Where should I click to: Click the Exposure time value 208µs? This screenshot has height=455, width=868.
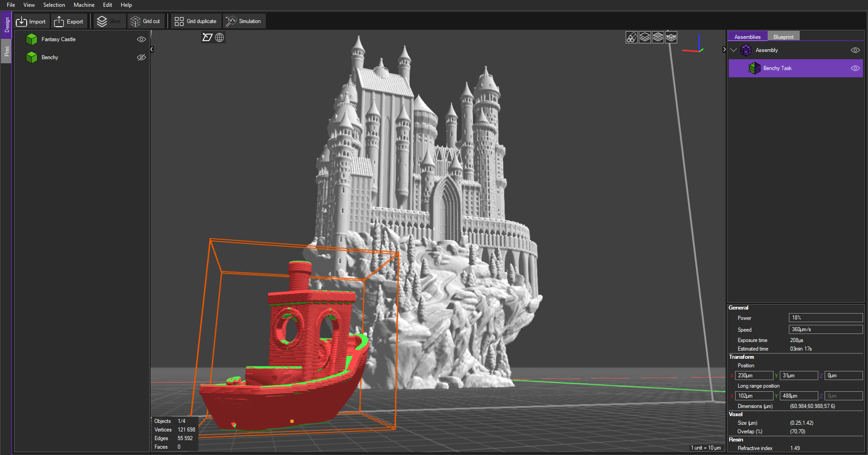click(797, 340)
